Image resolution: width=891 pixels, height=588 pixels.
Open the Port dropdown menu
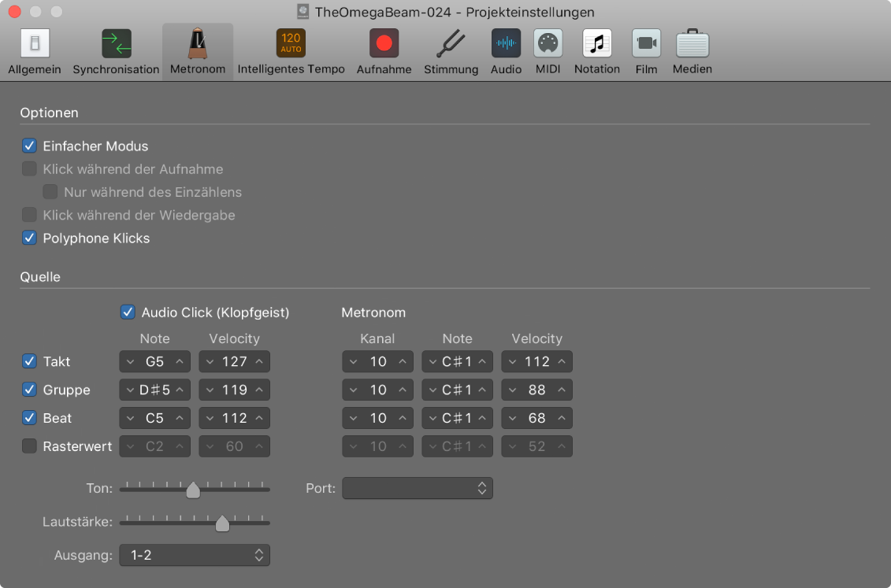click(417, 488)
